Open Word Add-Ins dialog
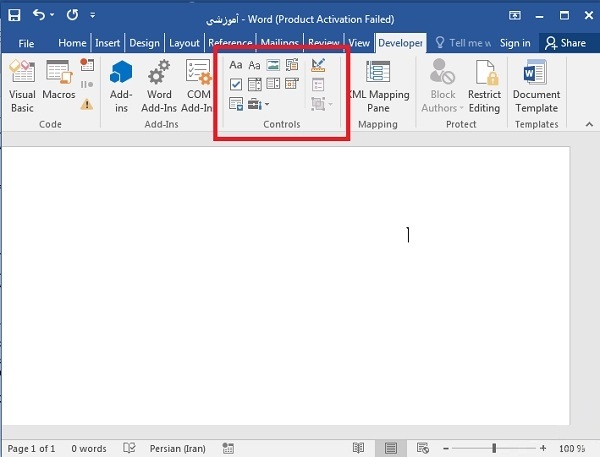The image size is (600, 457). click(x=159, y=85)
